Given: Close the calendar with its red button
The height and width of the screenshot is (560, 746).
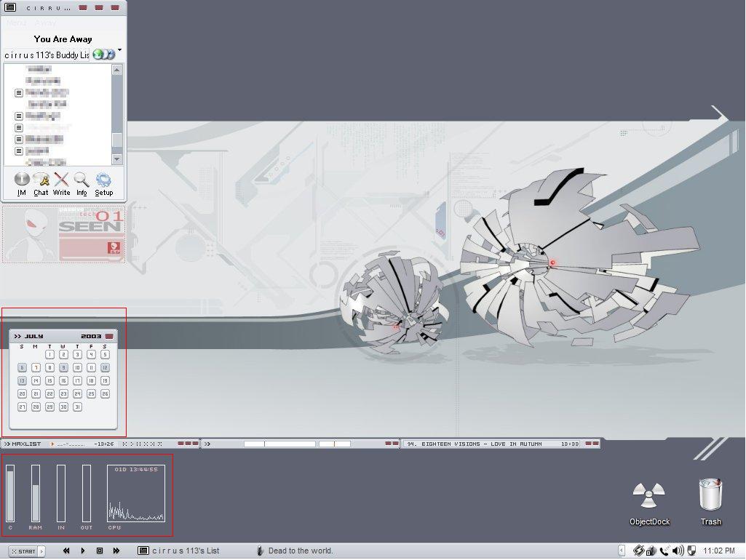Looking at the screenshot, I should coord(109,336).
